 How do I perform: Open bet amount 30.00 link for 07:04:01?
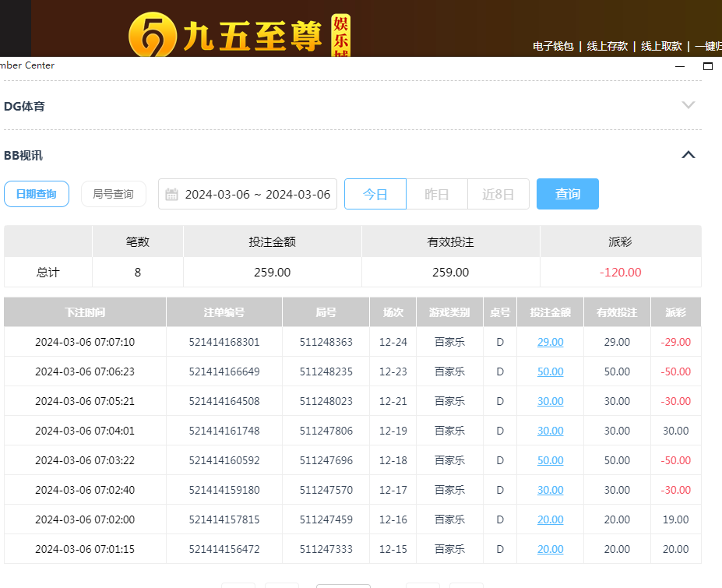coord(550,431)
